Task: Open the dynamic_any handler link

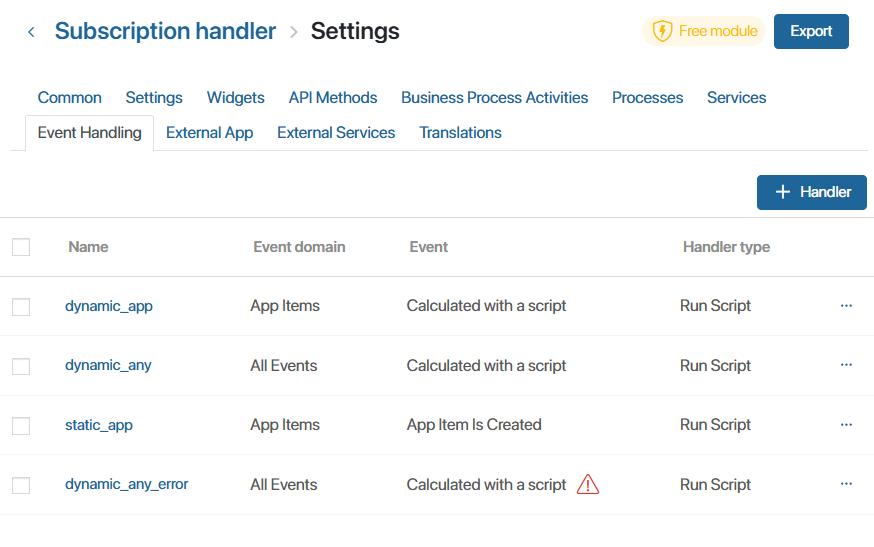Action: coord(108,365)
